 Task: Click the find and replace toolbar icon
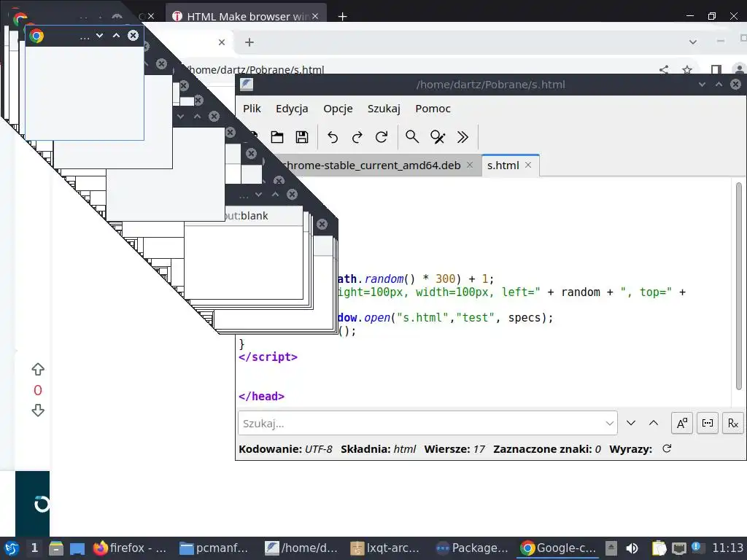438,137
